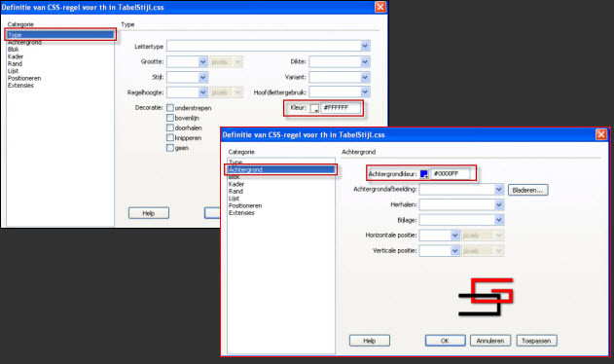614x364 pixels.
Task: Open the blue Achtergrondkleur swatch
Action: [423, 174]
